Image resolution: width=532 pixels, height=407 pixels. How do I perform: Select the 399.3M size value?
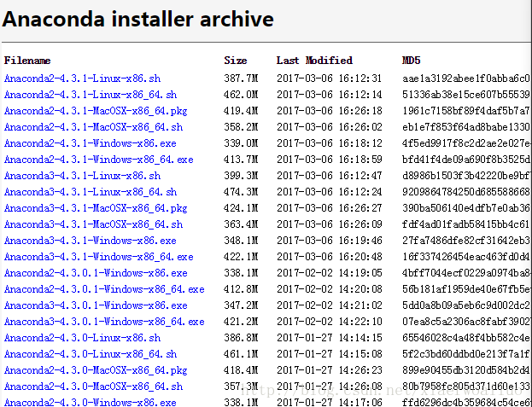click(241, 176)
